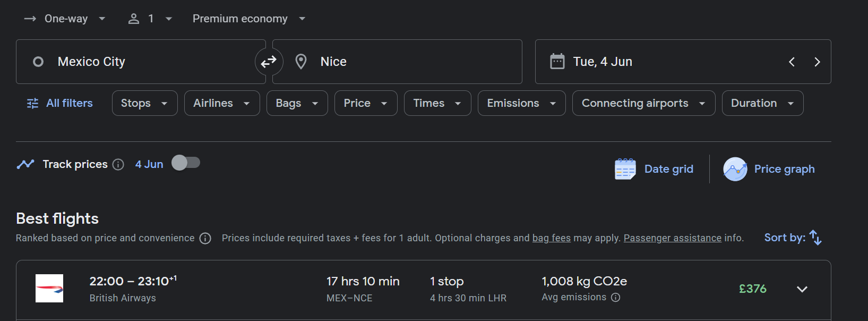Screen dimensions: 868x321
Task: Follow the bag fees link
Action: click(x=552, y=238)
